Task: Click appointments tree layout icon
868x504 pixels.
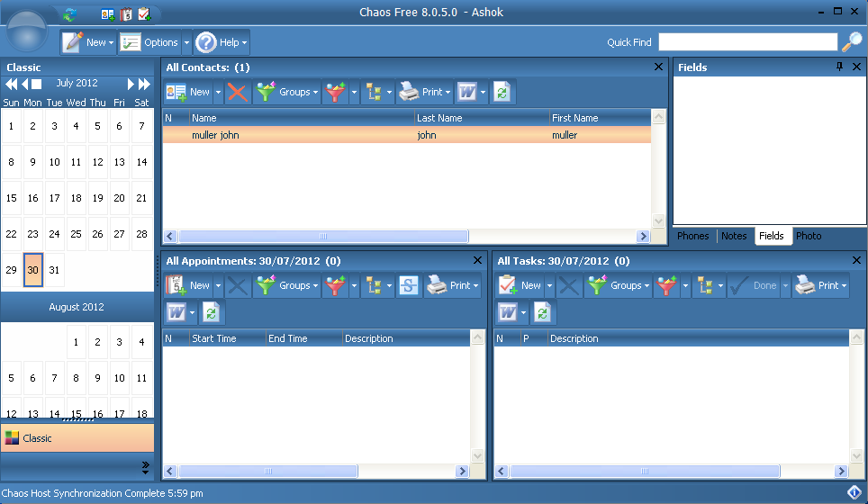Action: click(x=375, y=285)
